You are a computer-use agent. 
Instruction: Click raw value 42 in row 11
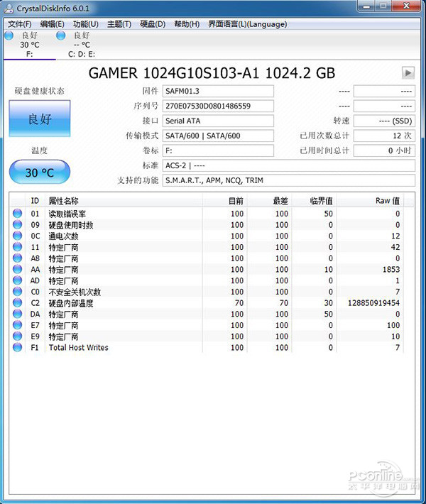point(395,247)
